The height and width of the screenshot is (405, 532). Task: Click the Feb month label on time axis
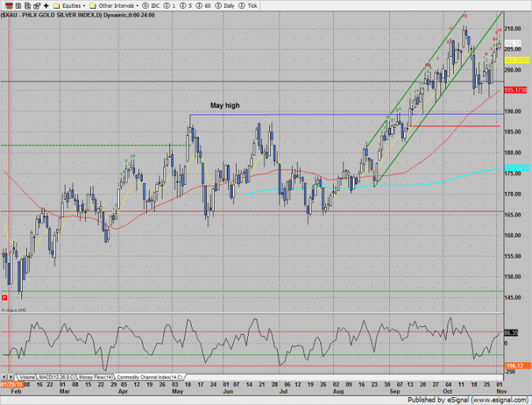tap(16, 392)
